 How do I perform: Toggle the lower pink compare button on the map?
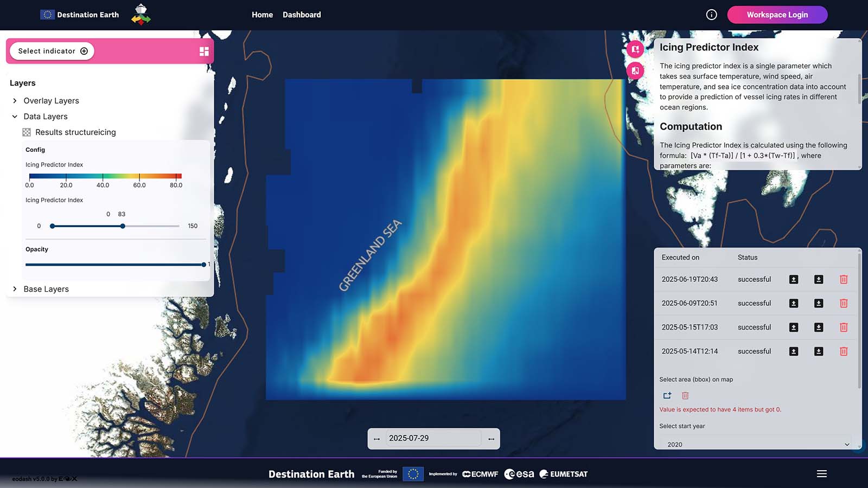point(635,70)
